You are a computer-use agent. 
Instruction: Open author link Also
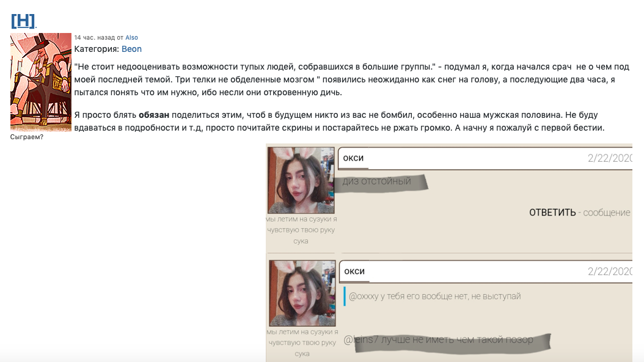point(131,37)
